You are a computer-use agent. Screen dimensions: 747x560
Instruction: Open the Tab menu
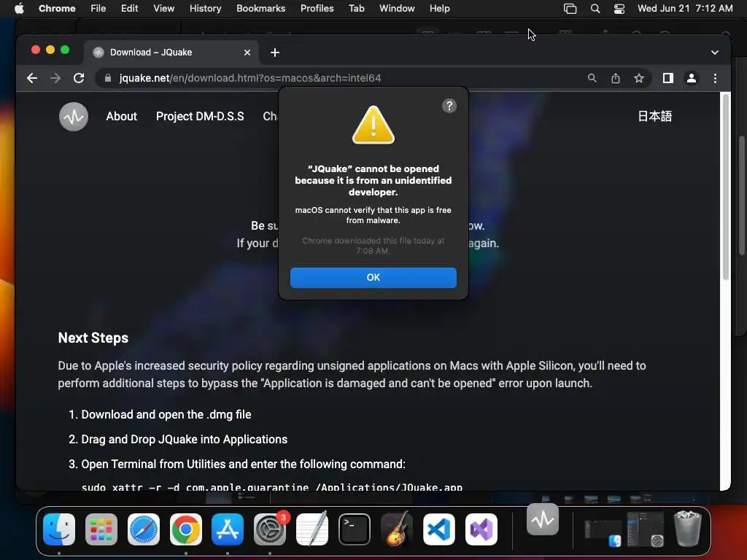point(356,9)
